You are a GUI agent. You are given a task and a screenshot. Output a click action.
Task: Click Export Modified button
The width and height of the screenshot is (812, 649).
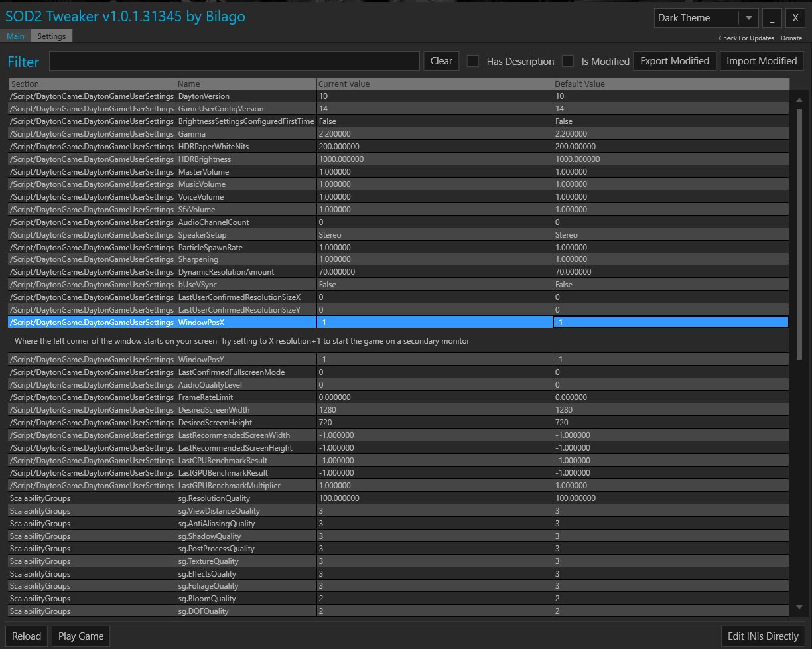(675, 61)
